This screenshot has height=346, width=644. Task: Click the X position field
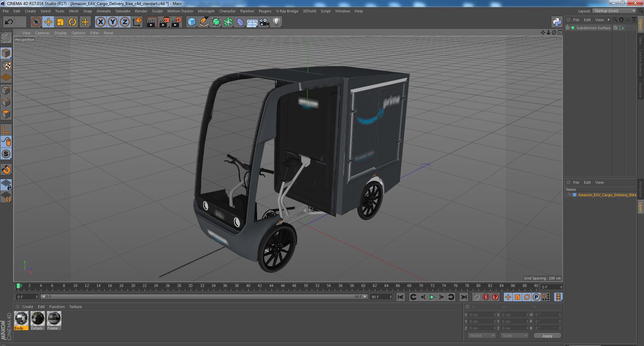(482, 315)
